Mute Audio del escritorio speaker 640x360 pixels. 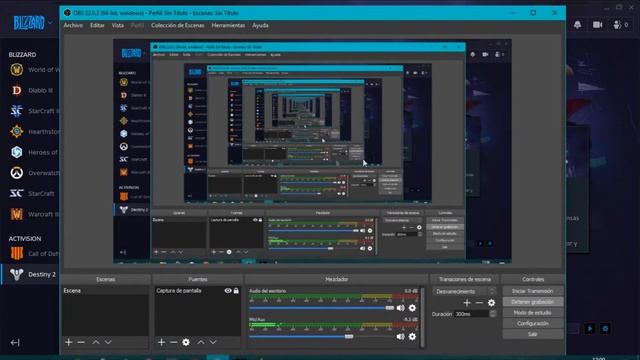point(400,308)
